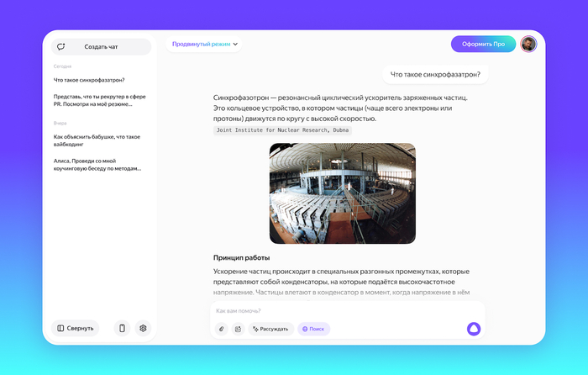The height and width of the screenshot is (375, 588).
Task: Open the mobile phone icon button
Action: click(x=122, y=328)
